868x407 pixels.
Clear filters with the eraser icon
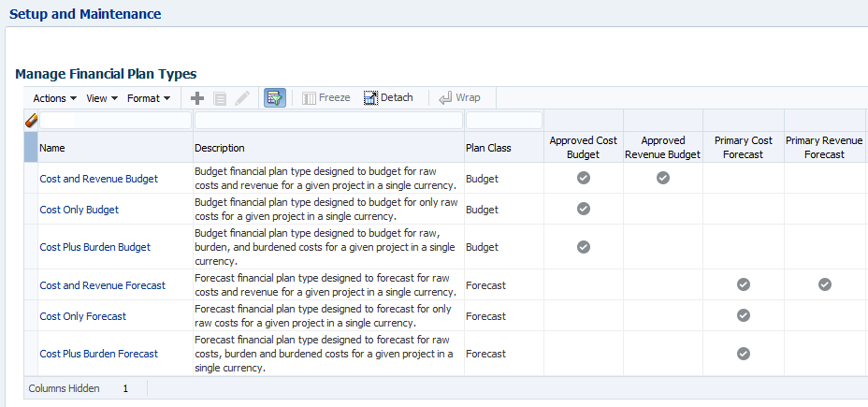[x=31, y=121]
